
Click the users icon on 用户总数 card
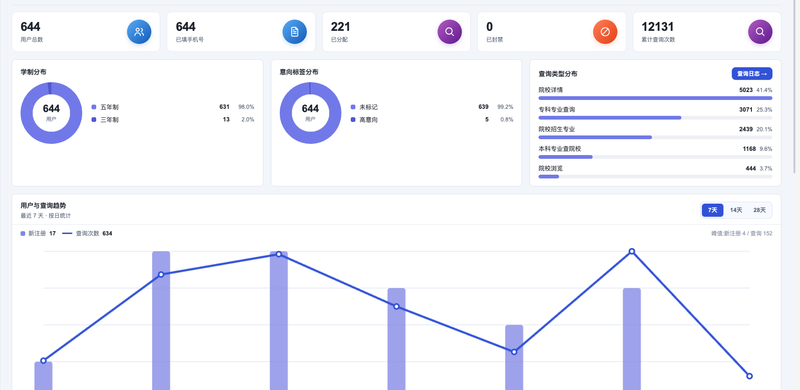click(x=139, y=32)
